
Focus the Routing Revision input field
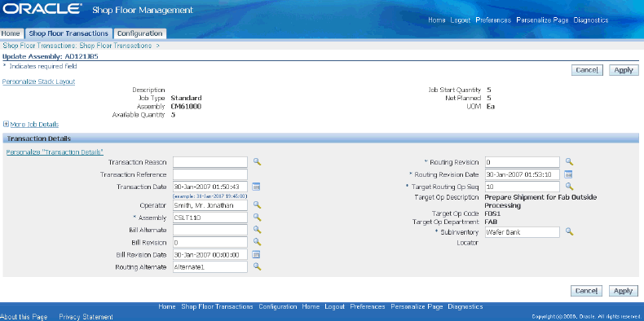click(523, 162)
